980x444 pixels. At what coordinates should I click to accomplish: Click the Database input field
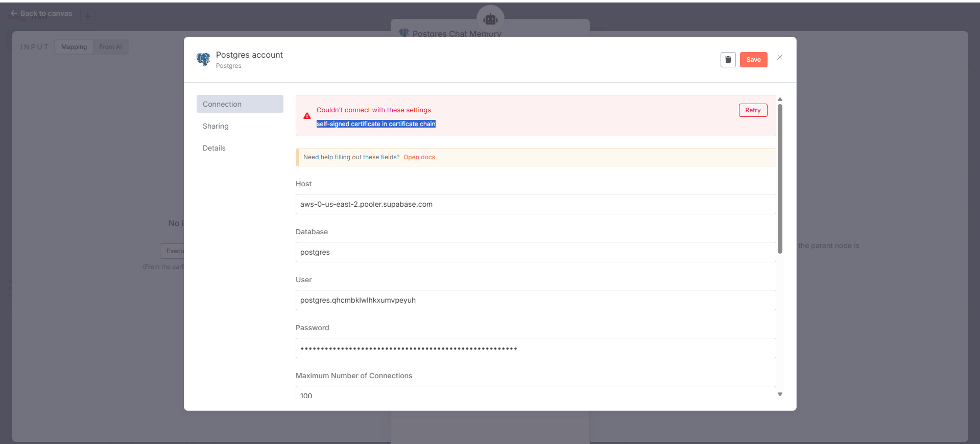pyautogui.click(x=536, y=252)
